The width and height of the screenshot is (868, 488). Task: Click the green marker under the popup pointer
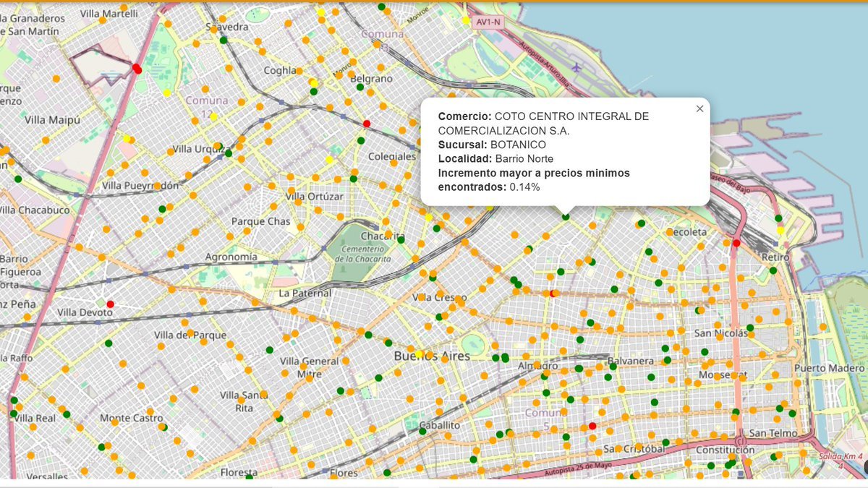coord(566,216)
